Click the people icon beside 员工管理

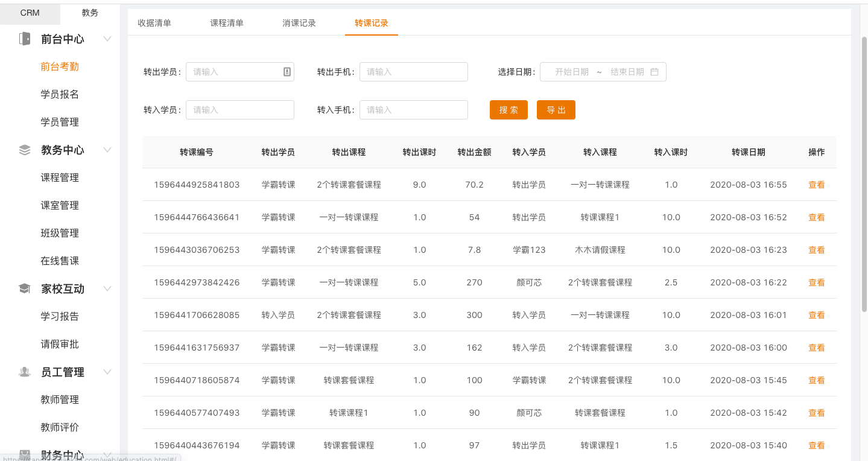25,372
